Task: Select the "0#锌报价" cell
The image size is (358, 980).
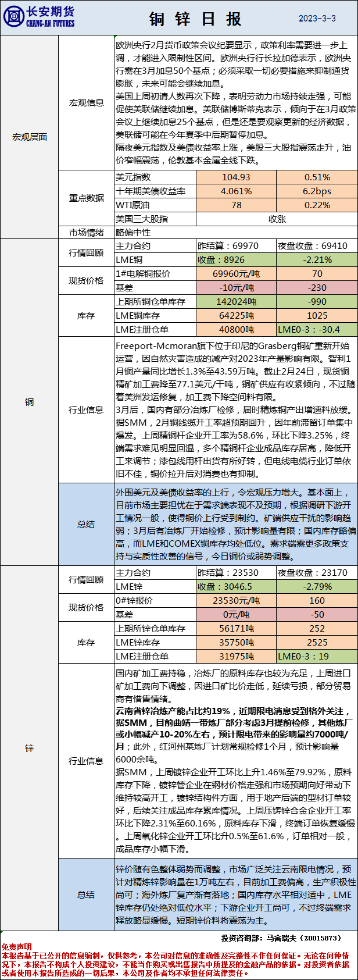Action: [156, 601]
